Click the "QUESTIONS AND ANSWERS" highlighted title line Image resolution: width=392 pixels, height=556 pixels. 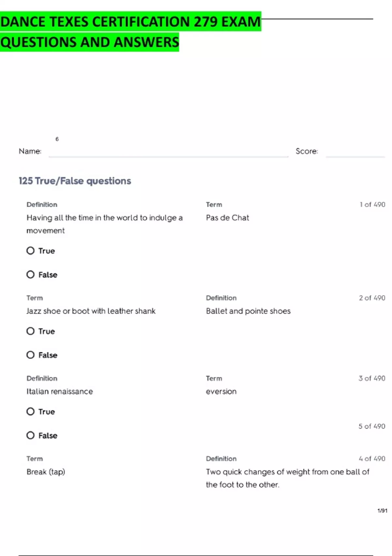[90, 42]
